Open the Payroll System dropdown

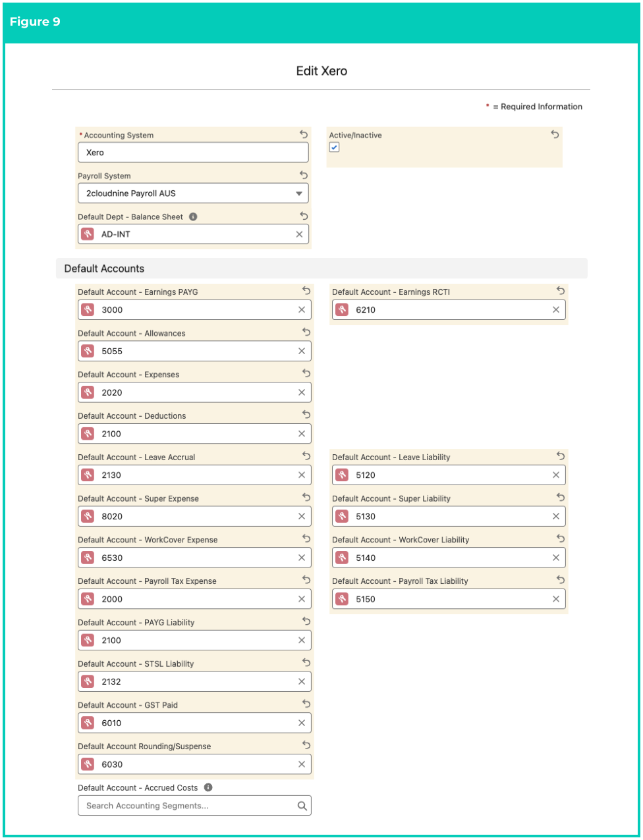click(193, 194)
